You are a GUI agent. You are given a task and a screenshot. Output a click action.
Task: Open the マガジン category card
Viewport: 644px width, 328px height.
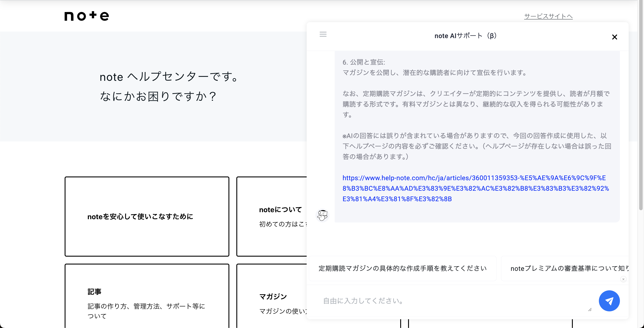[x=272, y=296]
